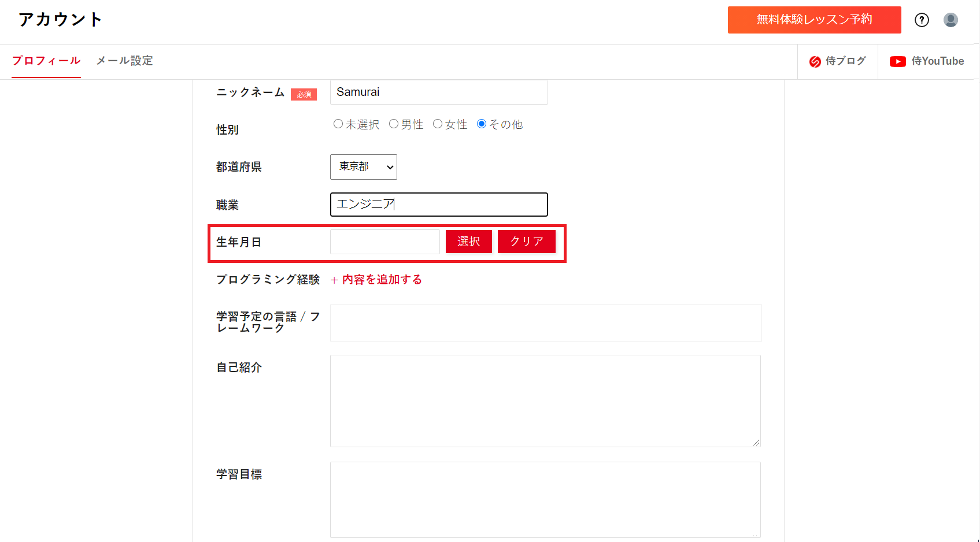
Task: Select the 未選択 gender radio button
Action: (338, 124)
